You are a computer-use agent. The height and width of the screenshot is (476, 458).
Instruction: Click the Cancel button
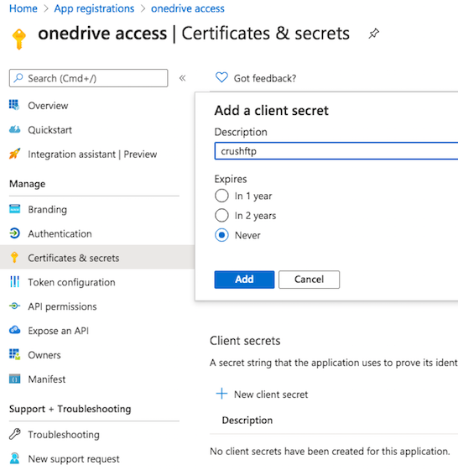point(309,280)
